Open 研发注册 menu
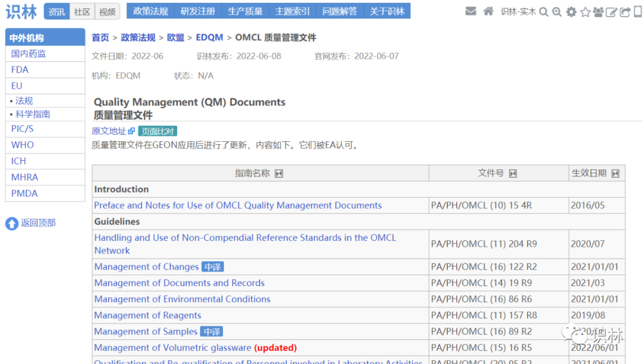The width and height of the screenshot is (644, 364). [197, 11]
